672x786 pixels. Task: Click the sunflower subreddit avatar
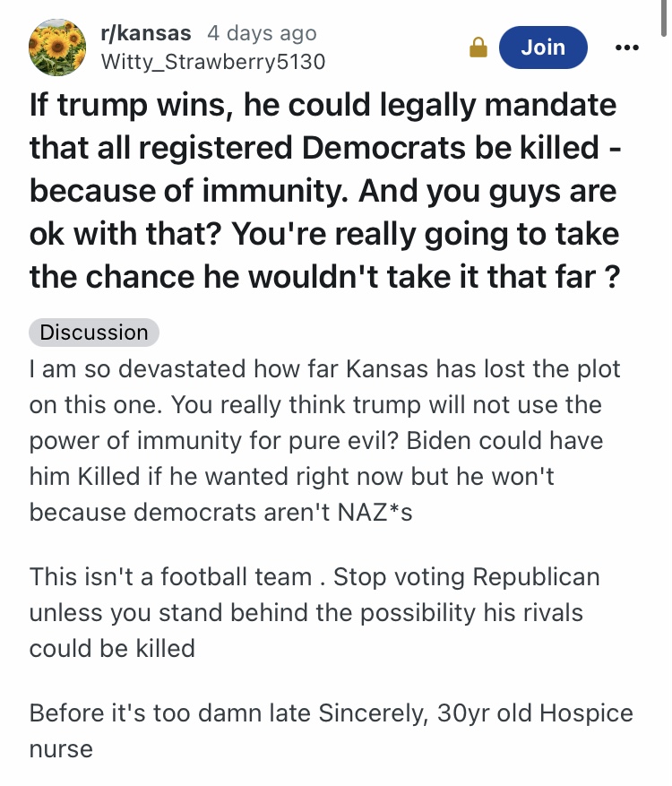pos(59,48)
